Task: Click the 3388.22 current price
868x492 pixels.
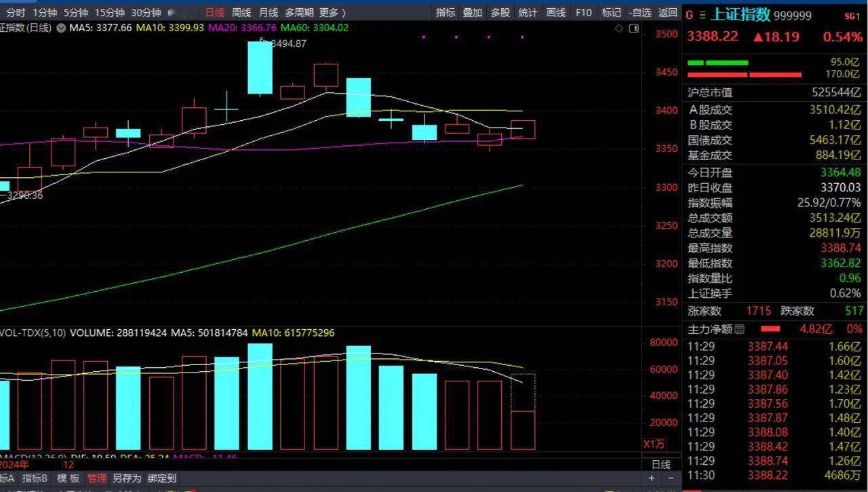Action: [x=712, y=37]
